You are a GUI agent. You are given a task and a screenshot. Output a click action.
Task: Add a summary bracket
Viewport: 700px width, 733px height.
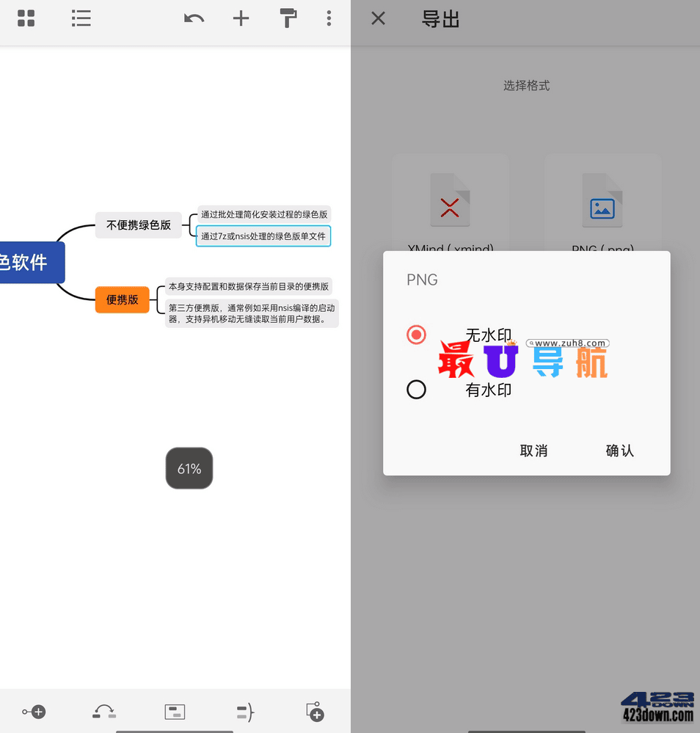[x=245, y=711]
